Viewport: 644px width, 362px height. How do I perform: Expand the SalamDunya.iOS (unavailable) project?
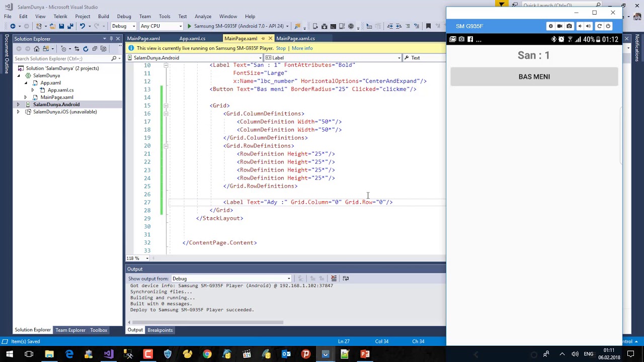point(18,112)
